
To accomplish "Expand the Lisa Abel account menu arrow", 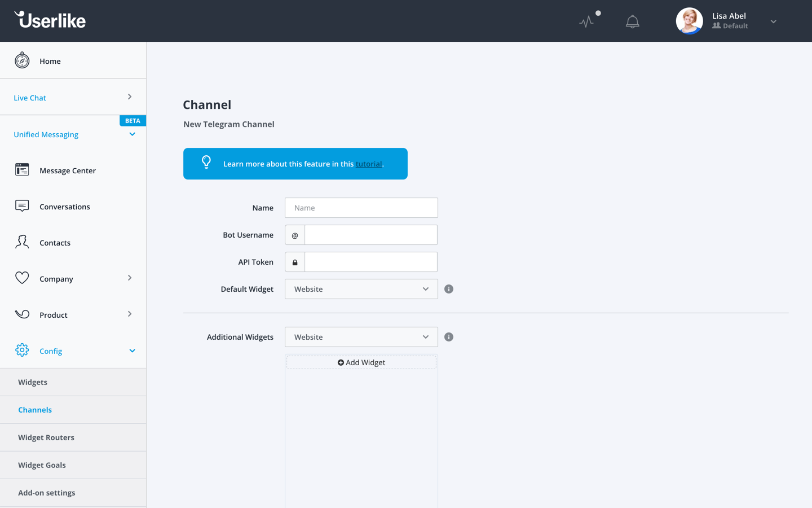I will click(774, 21).
